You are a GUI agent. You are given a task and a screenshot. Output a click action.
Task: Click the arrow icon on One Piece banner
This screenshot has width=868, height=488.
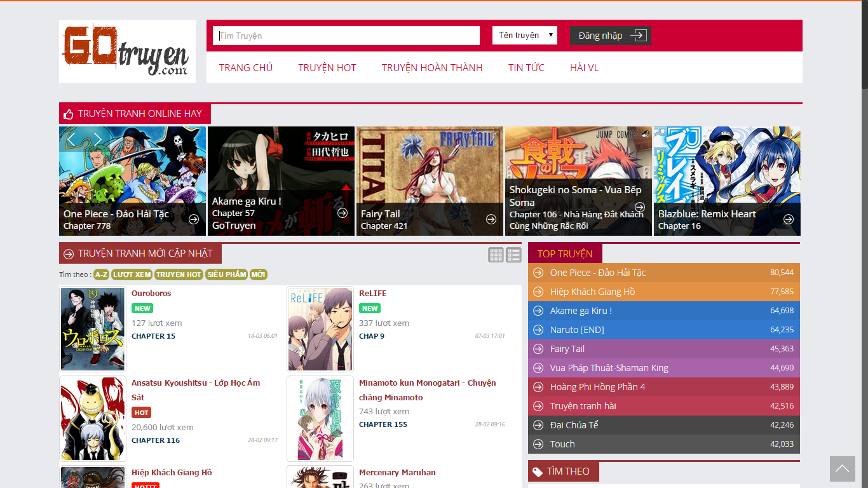pos(194,219)
